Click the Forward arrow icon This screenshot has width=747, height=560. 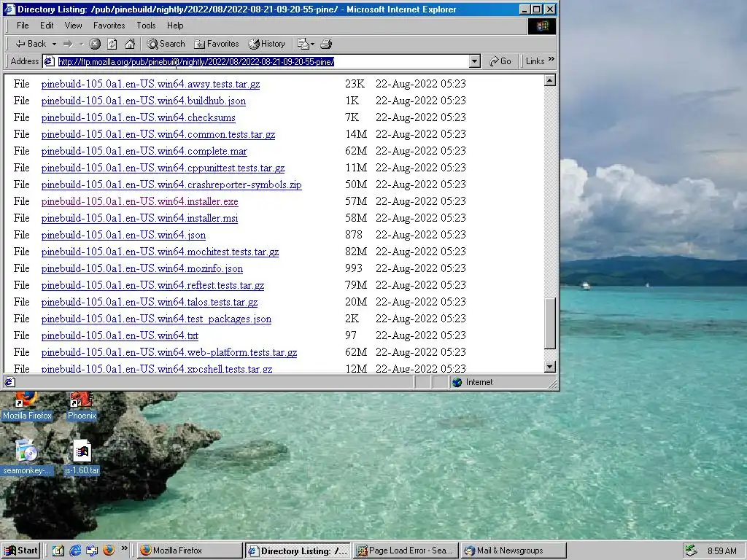point(68,44)
